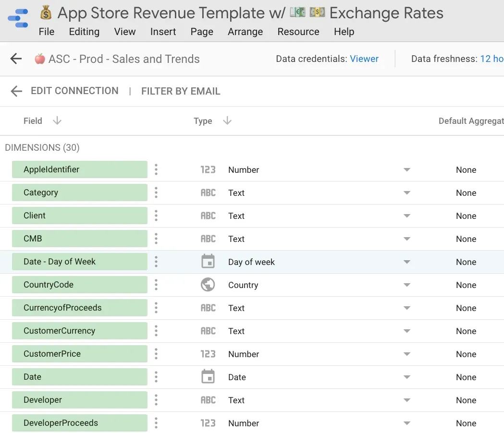Open three-dot menu for Client field

pyautogui.click(x=156, y=216)
